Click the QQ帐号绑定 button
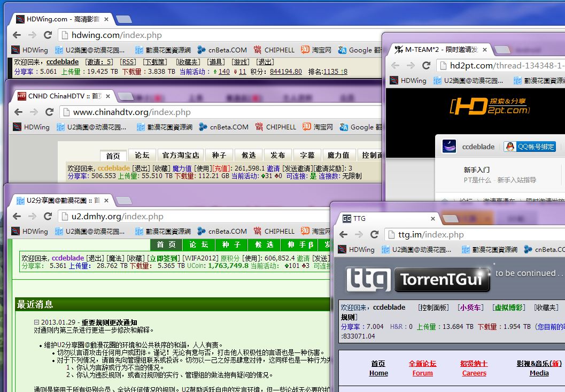The width and height of the screenshot is (565, 392). point(530,147)
